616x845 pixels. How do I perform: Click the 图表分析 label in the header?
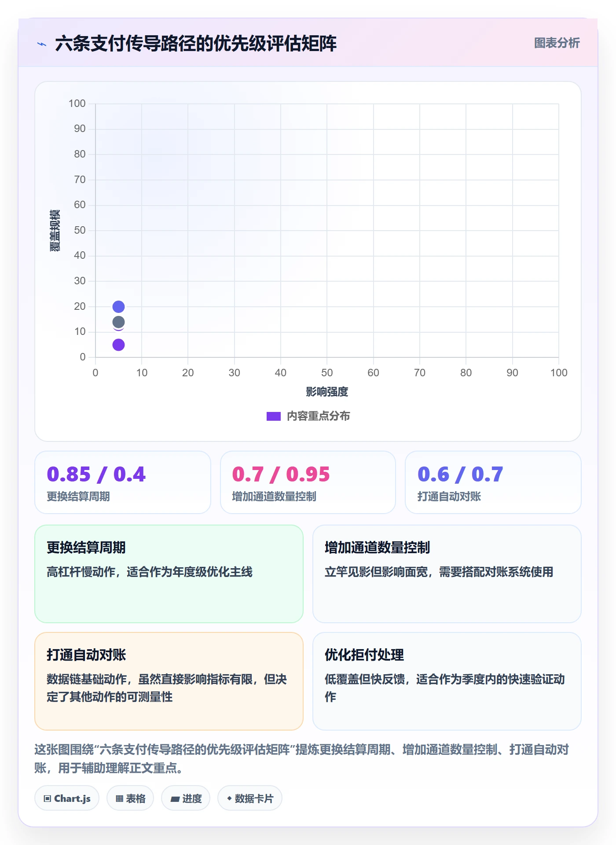tap(557, 43)
